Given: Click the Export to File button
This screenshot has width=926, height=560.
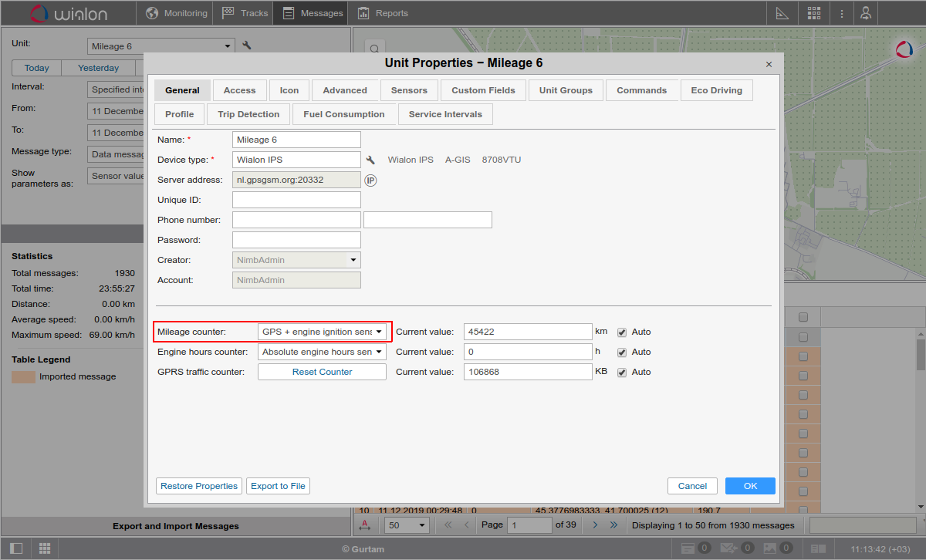Looking at the screenshot, I should point(278,486).
